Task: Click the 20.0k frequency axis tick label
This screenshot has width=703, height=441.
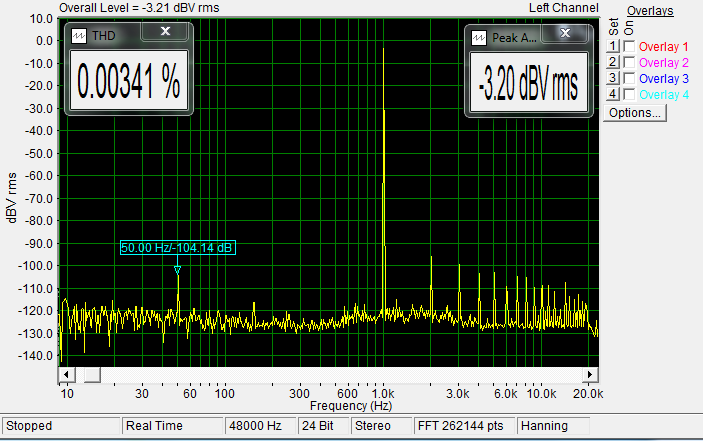Action: 588,394
